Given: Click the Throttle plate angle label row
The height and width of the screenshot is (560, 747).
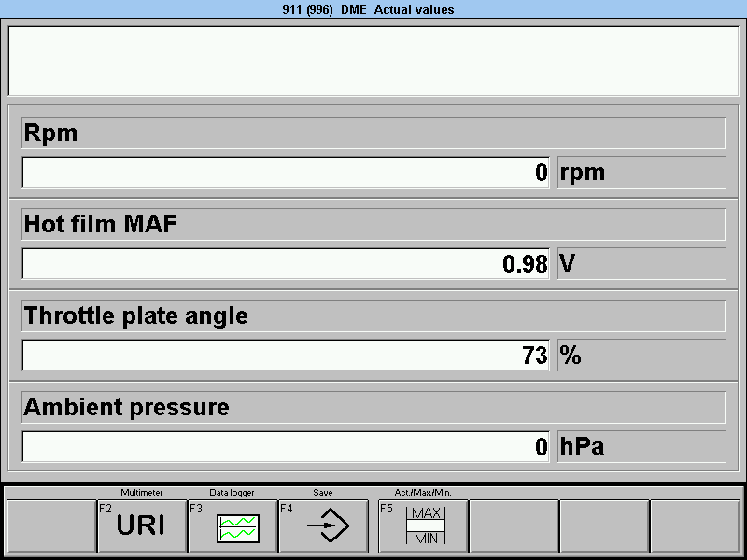Looking at the screenshot, I should 373,315.
